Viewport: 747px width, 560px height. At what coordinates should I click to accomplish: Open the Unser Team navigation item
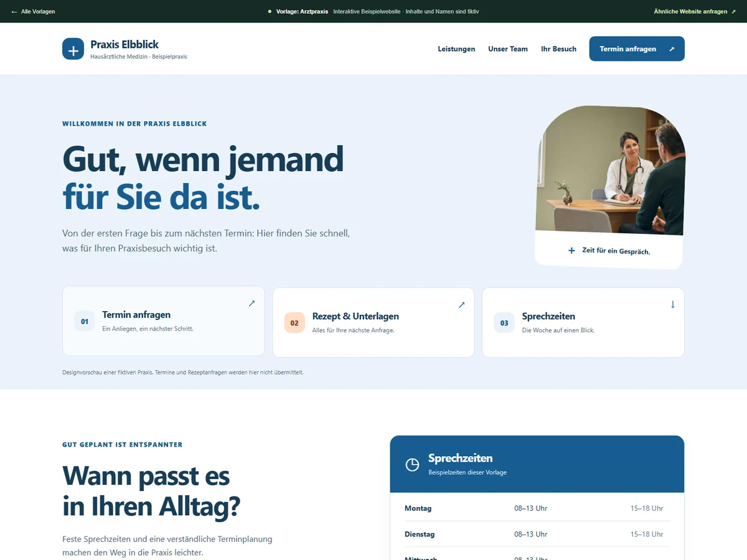pyautogui.click(x=508, y=49)
